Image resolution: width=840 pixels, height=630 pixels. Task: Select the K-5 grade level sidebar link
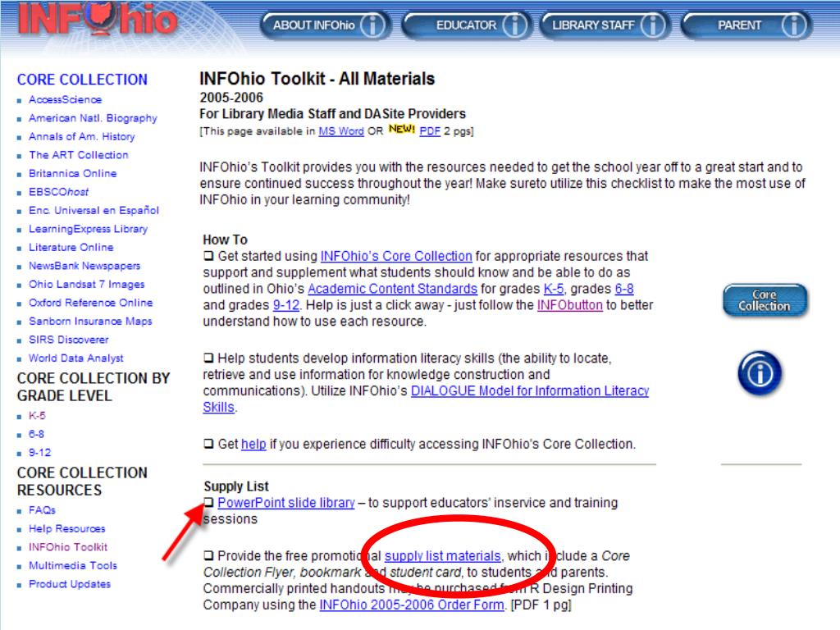37,416
